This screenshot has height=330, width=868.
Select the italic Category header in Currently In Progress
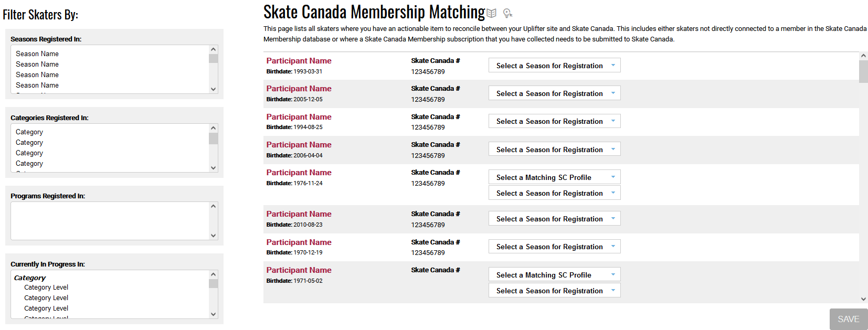(29, 278)
